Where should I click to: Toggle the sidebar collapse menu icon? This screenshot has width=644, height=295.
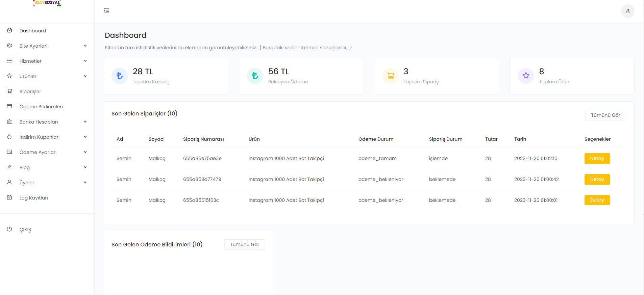(106, 11)
